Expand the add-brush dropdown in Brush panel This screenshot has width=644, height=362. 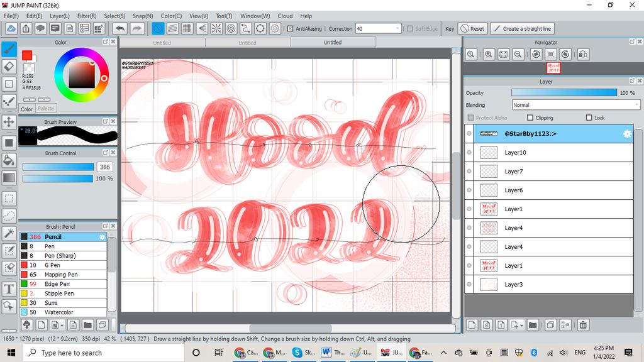pos(62,326)
